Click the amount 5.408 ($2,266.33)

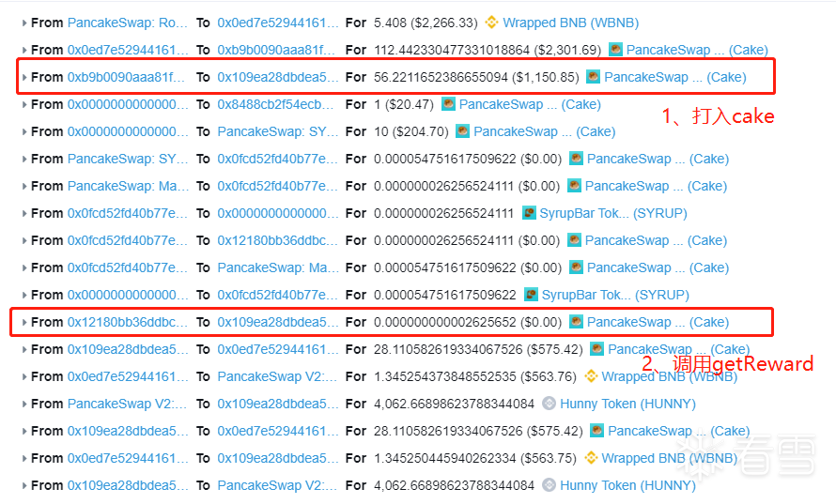click(426, 23)
